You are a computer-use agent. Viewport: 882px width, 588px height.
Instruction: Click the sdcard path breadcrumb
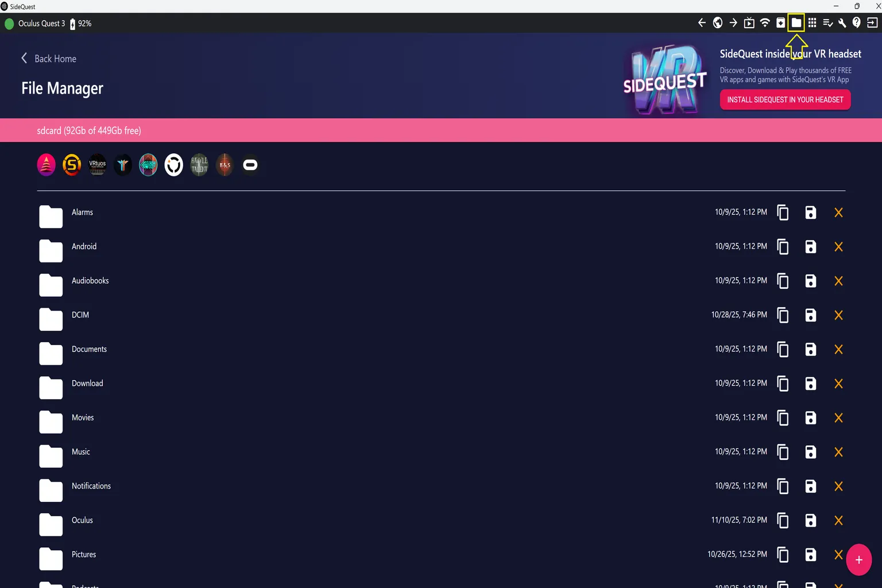point(89,131)
